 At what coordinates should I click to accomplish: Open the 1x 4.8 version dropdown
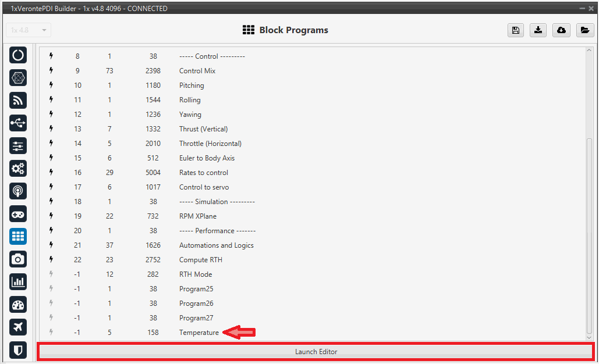click(x=29, y=30)
